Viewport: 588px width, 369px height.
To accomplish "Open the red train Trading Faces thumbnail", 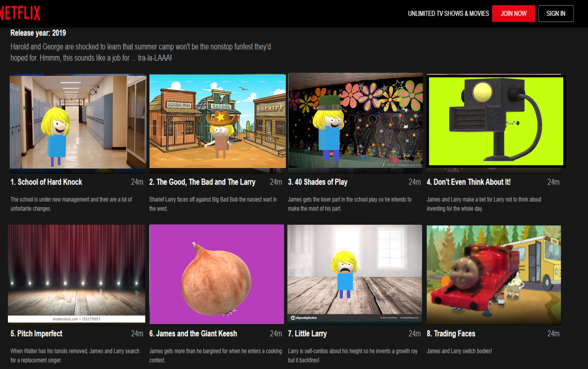I will pyautogui.click(x=494, y=275).
